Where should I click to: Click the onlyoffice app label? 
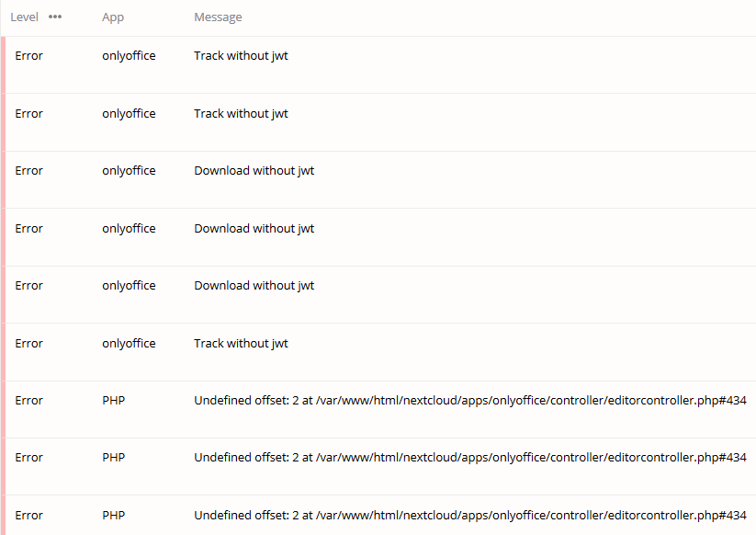click(129, 55)
